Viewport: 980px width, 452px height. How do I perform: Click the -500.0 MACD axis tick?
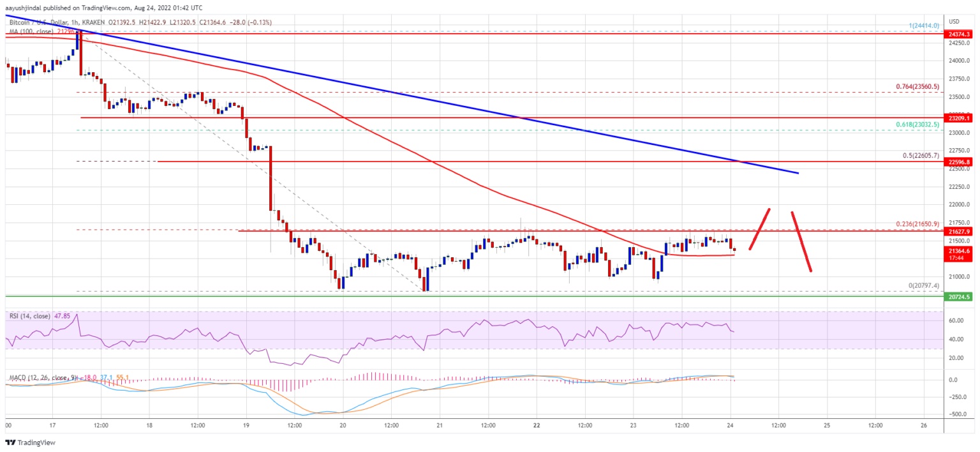tap(958, 414)
